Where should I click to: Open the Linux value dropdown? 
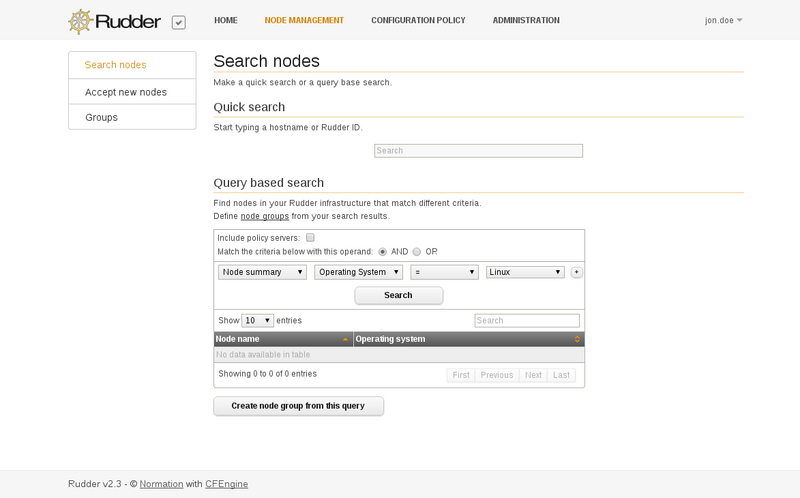[525, 272]
